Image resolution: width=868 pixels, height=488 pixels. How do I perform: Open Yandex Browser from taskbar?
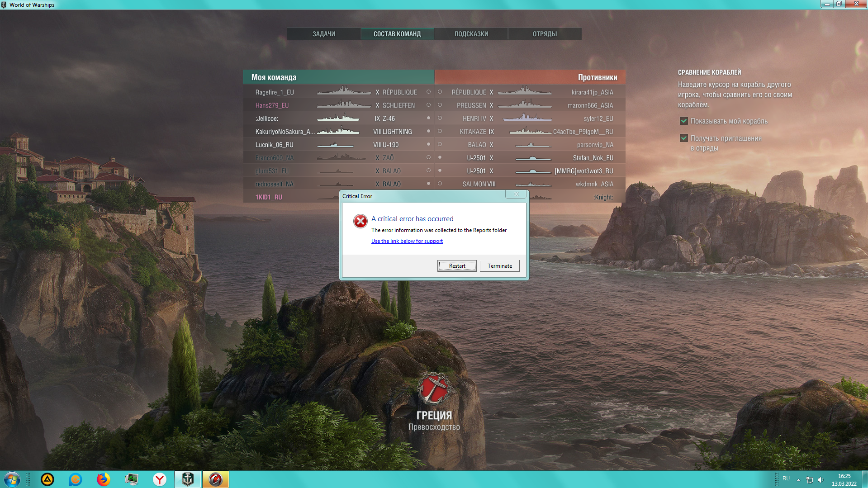pyautogui.click(x=160, y=479)
